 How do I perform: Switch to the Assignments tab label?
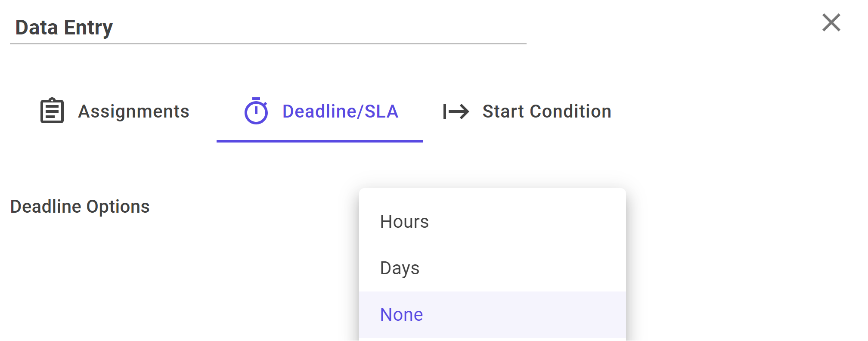click(133, 112)
